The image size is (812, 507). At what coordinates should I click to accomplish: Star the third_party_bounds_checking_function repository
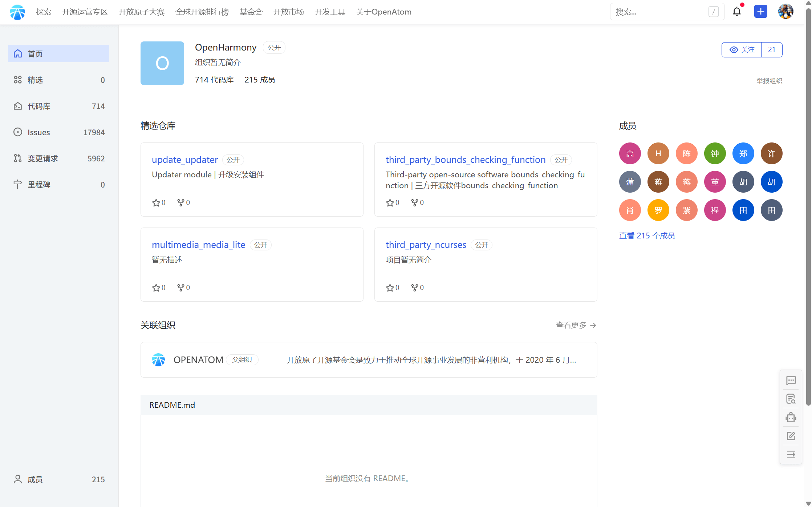point(390,203)
